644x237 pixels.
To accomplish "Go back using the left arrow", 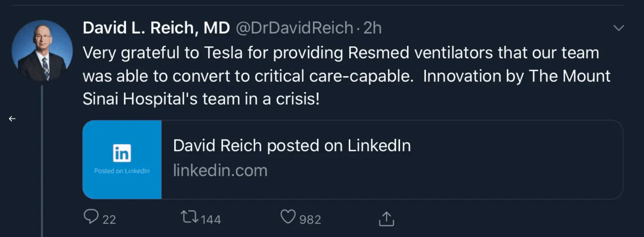I will pyautogui.click(x=12, y=118).
